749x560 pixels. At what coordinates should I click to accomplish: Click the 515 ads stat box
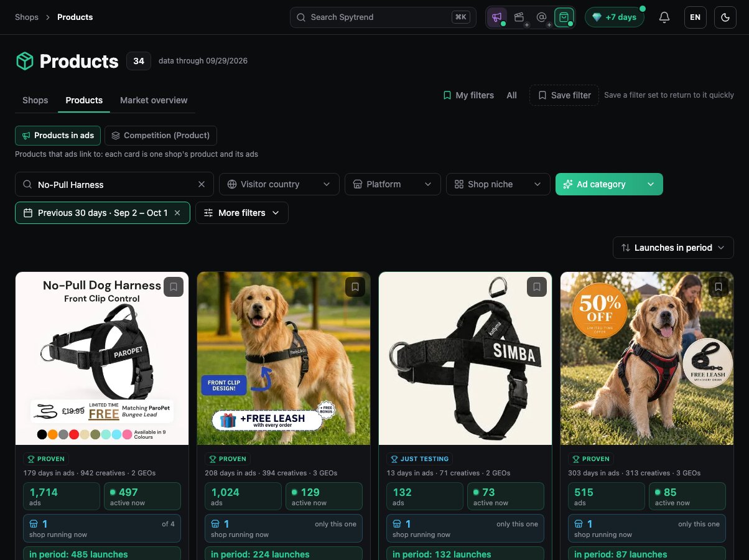pos(607,497)
